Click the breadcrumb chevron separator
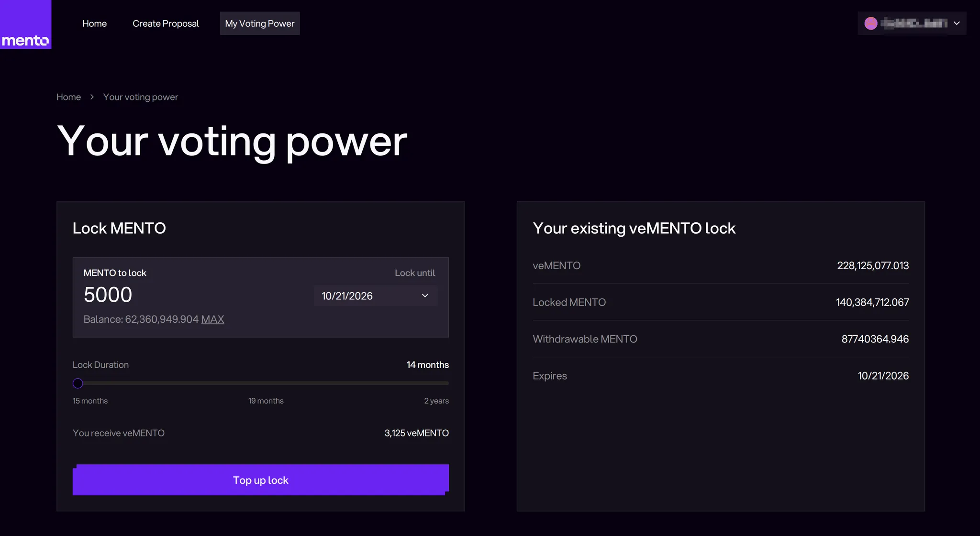 click(x=92, y=97)
